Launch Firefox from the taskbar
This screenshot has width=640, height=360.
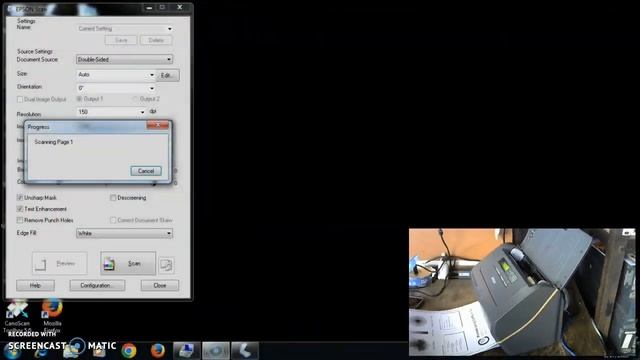click(x=158, y=351)
